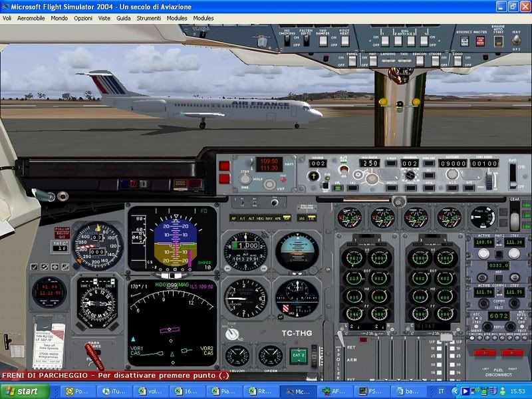The image size is (532, 399).
Task: Switch to the FS... taskbar item
Action: [371, 391]
